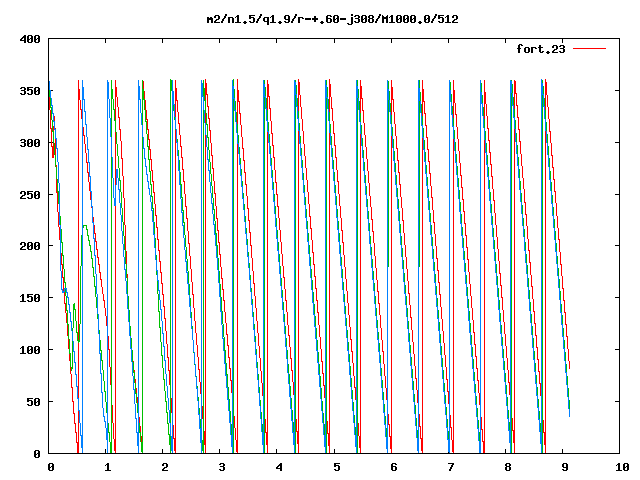The height and width of the screenshot is (480, 640).
Task: Click the x-axis label 7
Action: pos(451,467)
